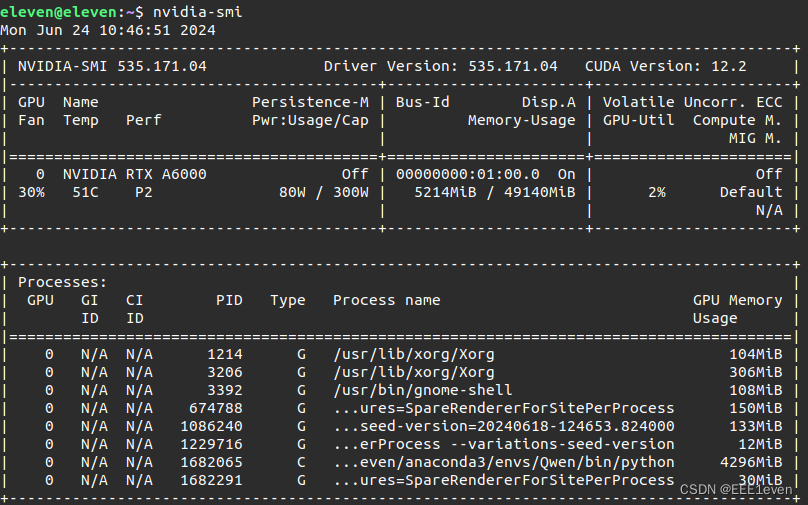Image resolution: width=808 pixels, height=505 pixels.
Task: Click PID '1682065' in process list
Action: 211,462
